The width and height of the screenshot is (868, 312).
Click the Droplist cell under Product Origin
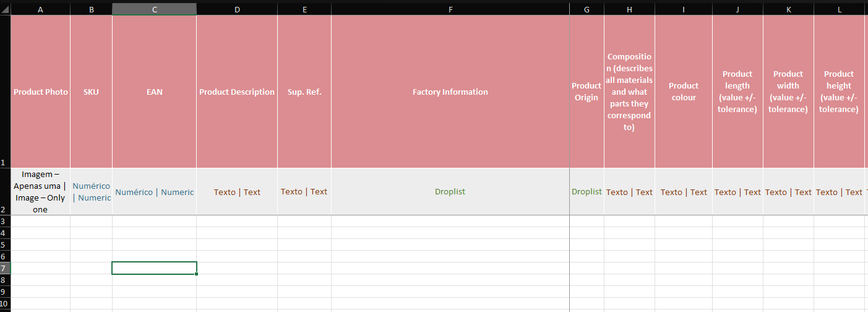[587, 192]
